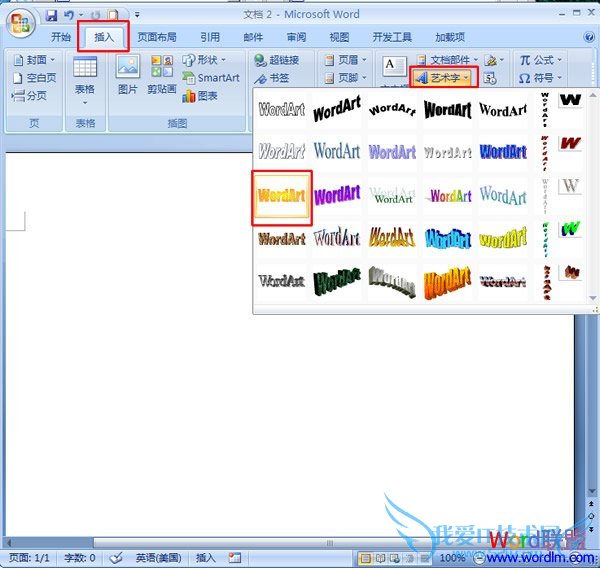Toggle 插入 (Insert) mode in status bar
Screen dimensions: 600x568
[205, 558]
